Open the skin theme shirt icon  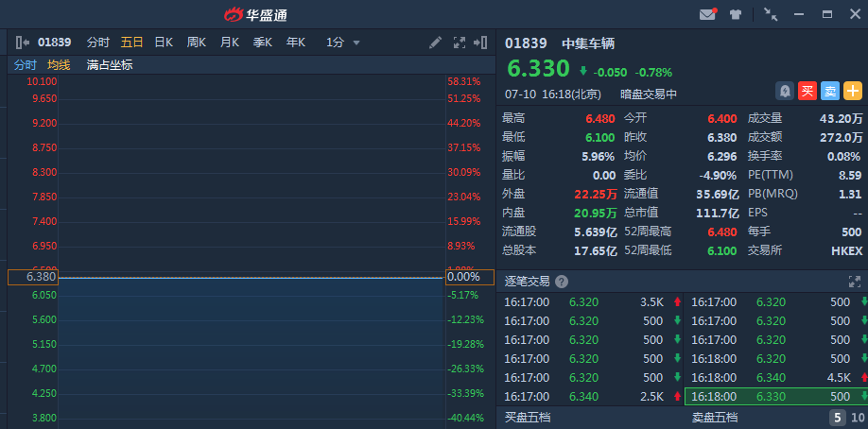pos(735,14)
